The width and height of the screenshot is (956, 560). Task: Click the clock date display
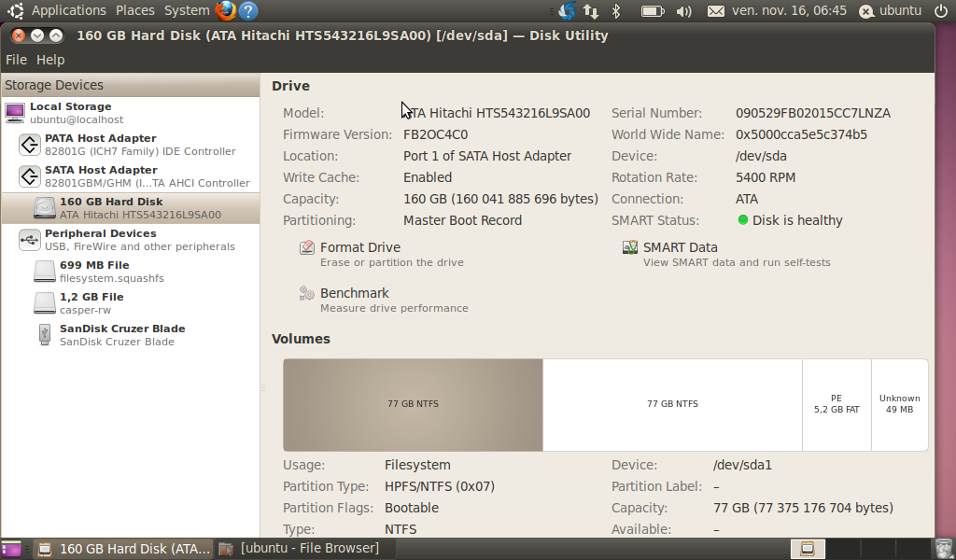pyautogui.click(x=790, y=10)
